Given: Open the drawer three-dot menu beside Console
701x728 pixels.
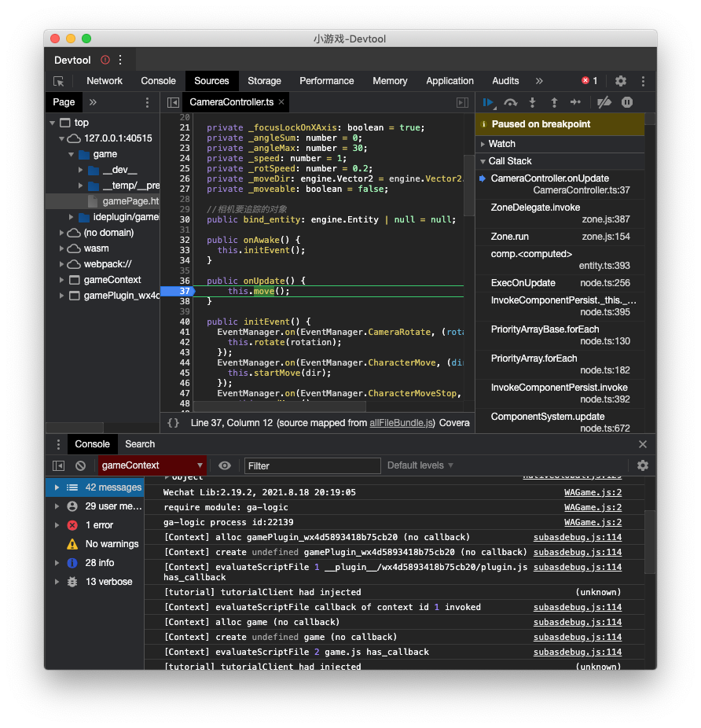Looking at the screenshot, I should [58, 444].
